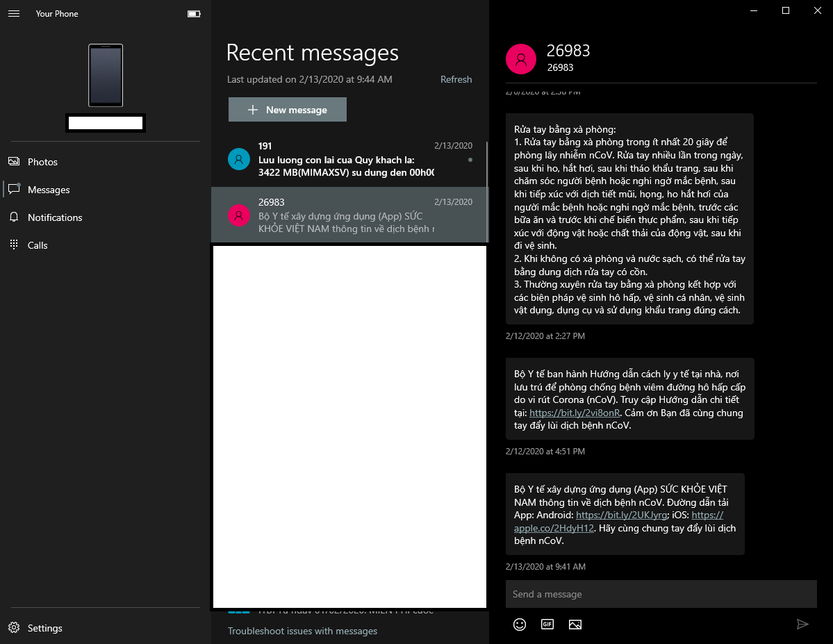Click the Calls dial pad icon
The width and height of the screenshot is (833, 644).
(x=15, y=245)
